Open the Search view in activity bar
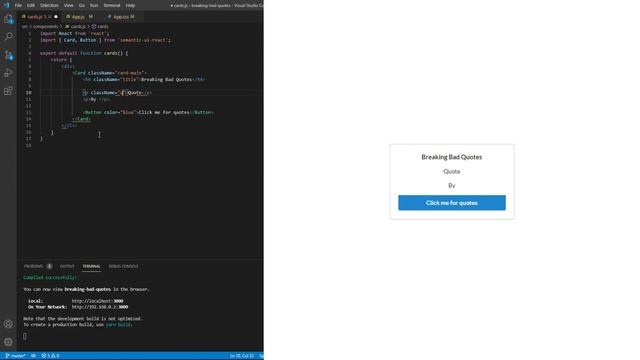The height and width of the screenshot is (360, 640). pos(8,37)
